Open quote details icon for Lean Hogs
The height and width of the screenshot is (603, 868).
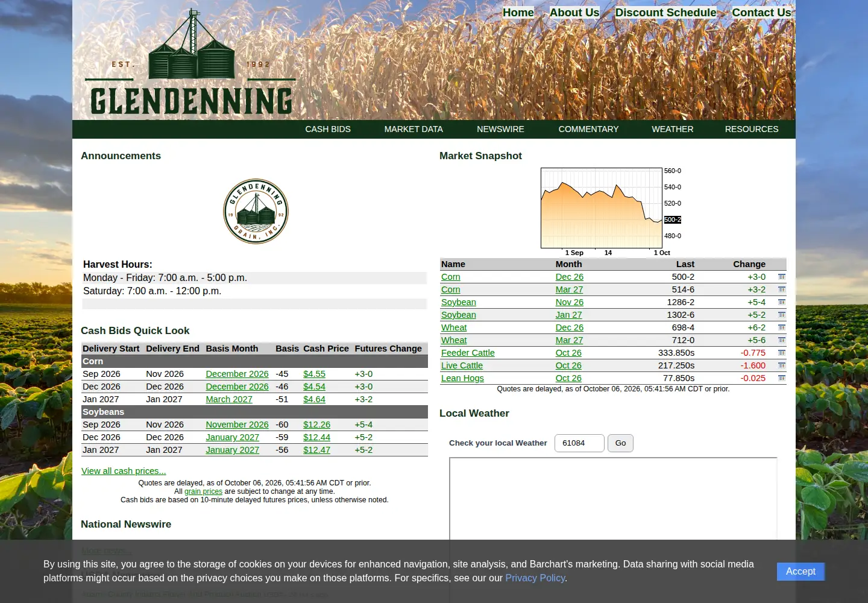[782, 378]
